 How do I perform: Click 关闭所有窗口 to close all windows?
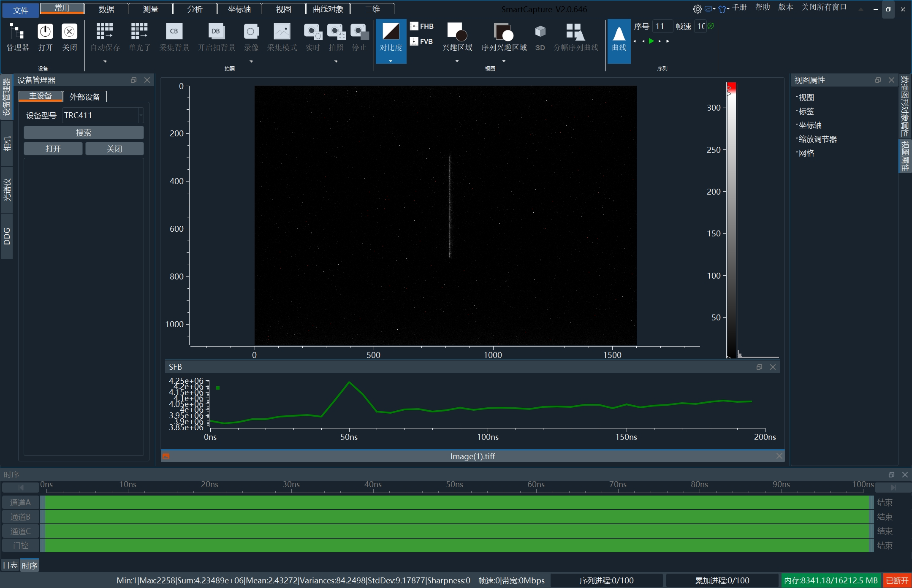tap(824, 7)
